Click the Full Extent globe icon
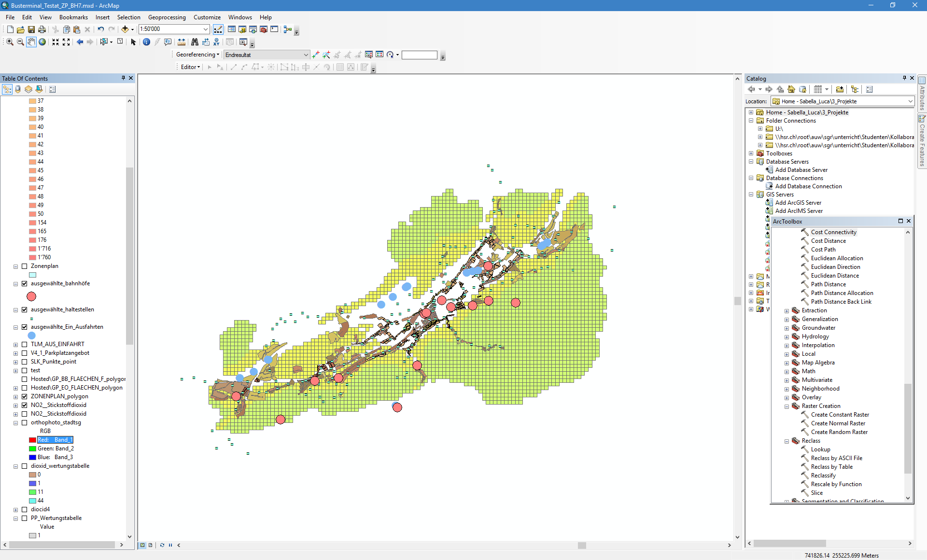This screenshot has width=927, height=560. pyautogui.click(x=42, y=42)
